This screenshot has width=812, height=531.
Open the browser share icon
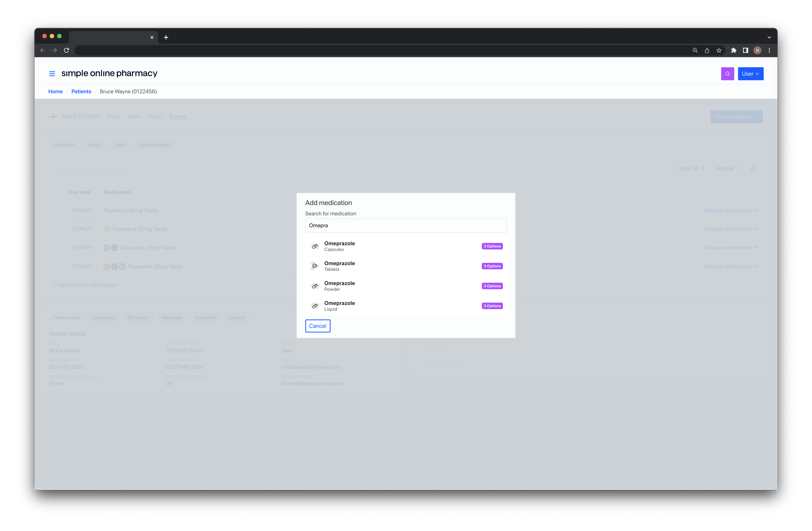(707, 51)
